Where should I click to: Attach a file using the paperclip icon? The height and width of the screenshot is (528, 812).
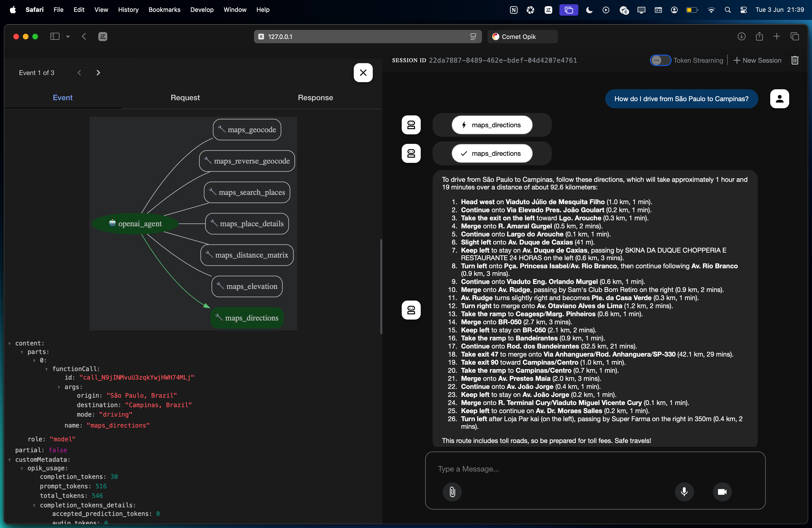tap(452, 492)
